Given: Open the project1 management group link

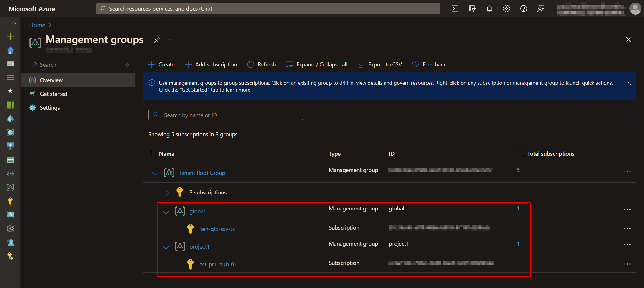Looking at the screenshot, I should 200,247.
